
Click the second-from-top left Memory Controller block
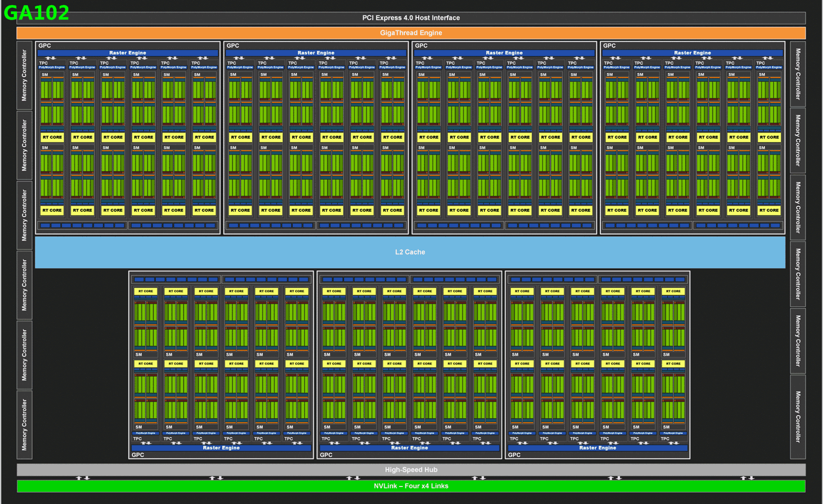coord(24,145)
